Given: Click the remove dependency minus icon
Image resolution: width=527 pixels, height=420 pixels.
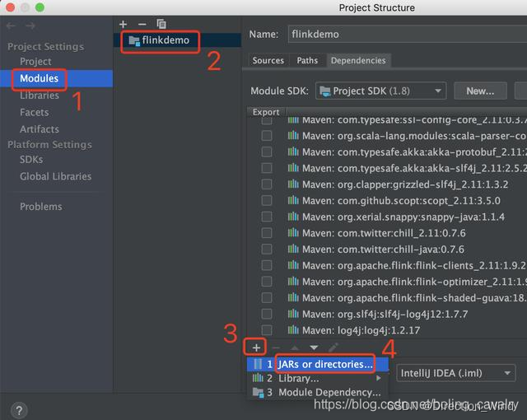Looking at the screenshot, I should point(276,348).
